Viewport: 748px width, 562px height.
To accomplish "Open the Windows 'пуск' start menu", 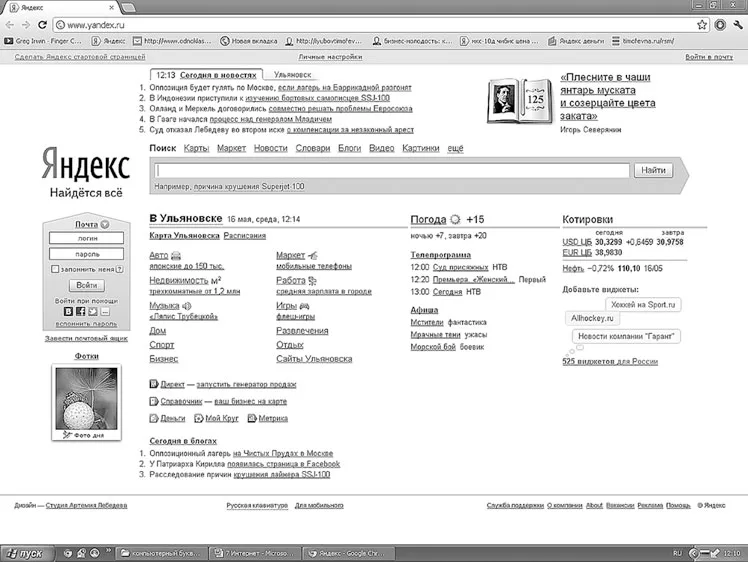I will (x=26, y=553).
